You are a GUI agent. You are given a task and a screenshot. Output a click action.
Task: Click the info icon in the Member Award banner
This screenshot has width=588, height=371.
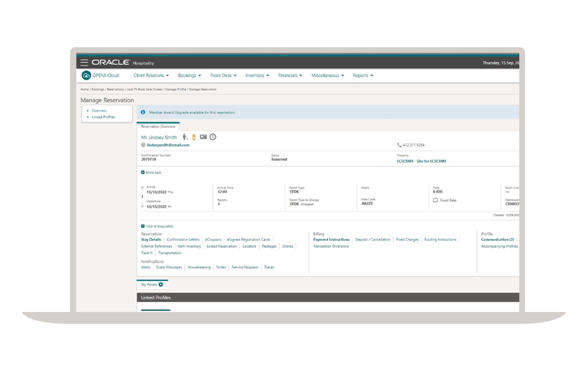pyautogui.click(x=143, y=112)
